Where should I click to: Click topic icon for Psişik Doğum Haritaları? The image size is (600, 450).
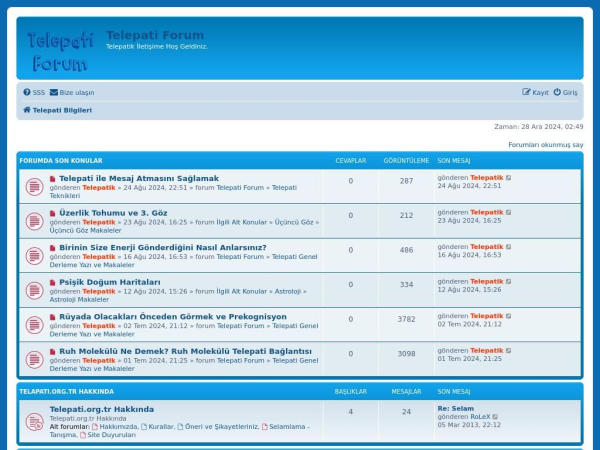click(34, 290)
